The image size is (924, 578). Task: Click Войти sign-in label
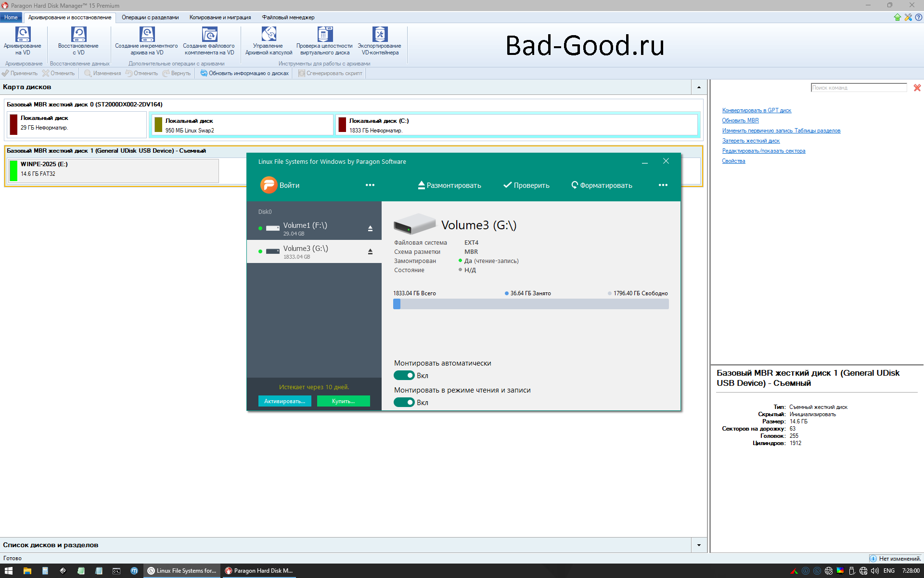click(289, 185)
